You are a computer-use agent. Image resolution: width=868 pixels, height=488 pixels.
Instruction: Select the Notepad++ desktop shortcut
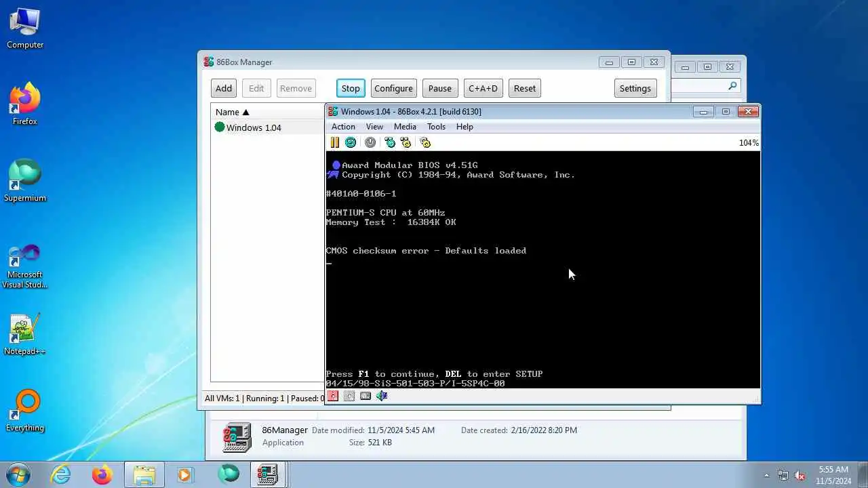coord(25,334)
